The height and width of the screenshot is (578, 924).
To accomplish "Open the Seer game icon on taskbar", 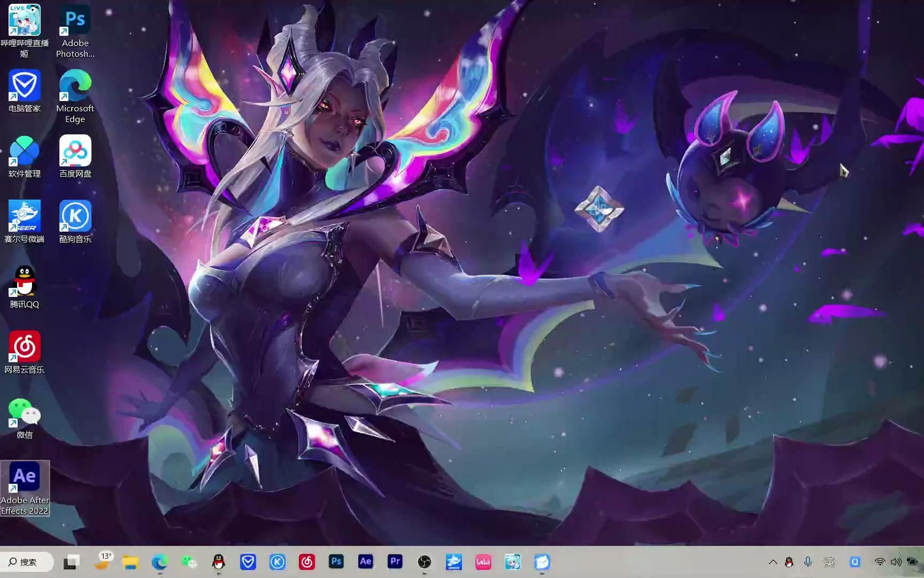I will point(453,562).
